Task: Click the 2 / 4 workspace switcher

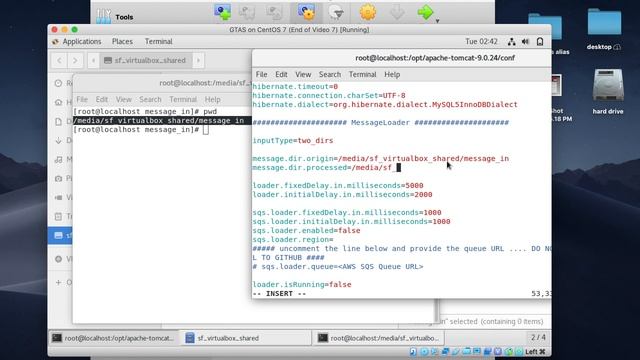Action: pyautogui.click(x=538, y=338)
